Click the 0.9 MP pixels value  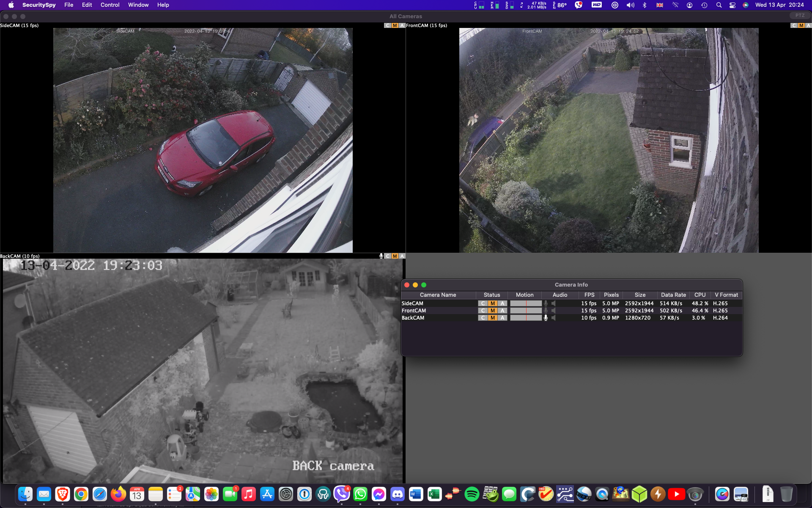(611, 318)
